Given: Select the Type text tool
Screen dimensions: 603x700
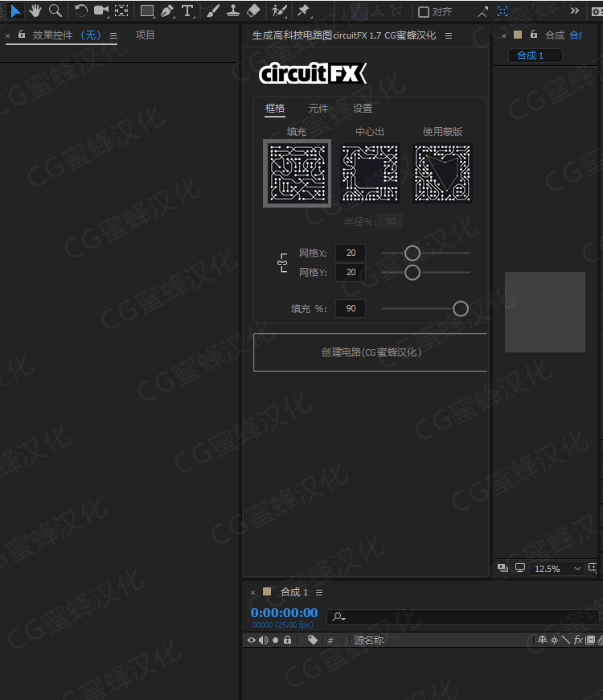Looking at the screenshot, I should coord(188,11).
